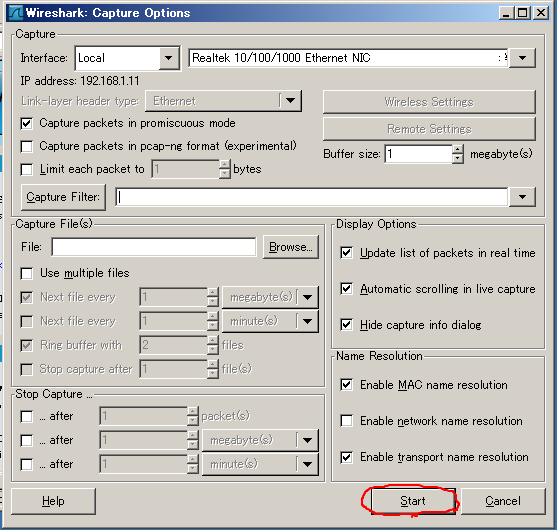557x530 pixels.
Task: Click the Cancel button
Action: (503, 501)
